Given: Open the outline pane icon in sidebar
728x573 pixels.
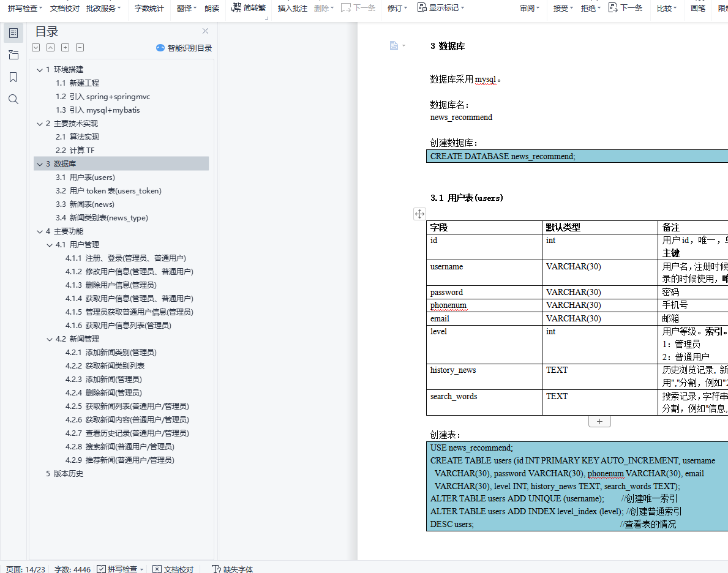Looking at the screenshot, I should 13,33.
